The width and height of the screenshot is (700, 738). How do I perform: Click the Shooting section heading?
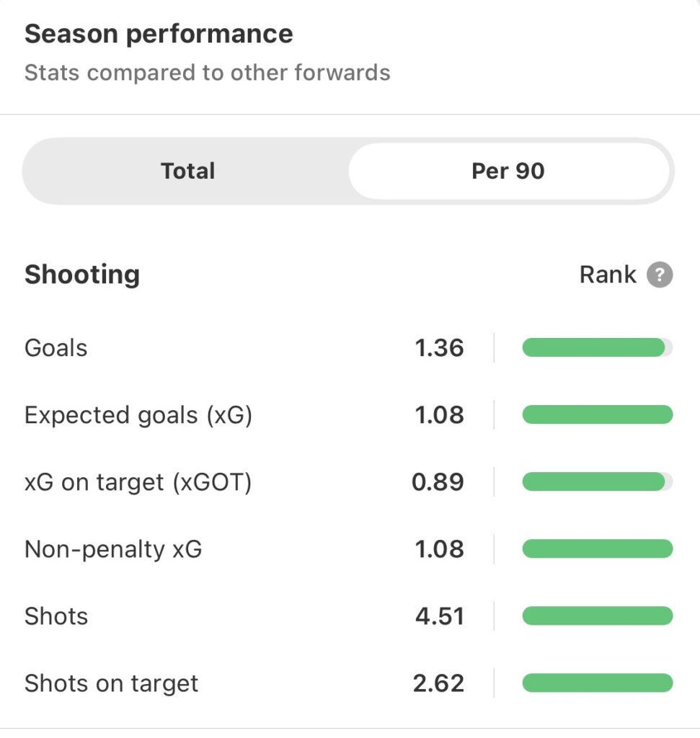(x=82, y=275)
